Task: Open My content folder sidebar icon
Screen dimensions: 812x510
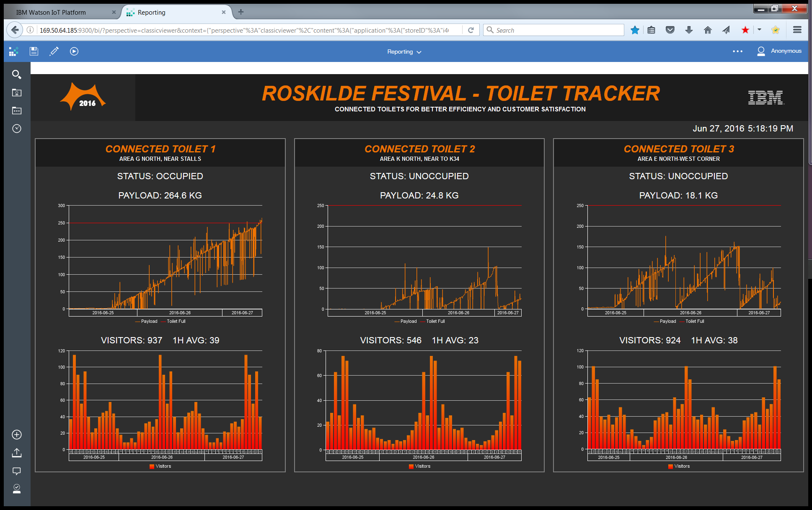Action: [16, 93]
